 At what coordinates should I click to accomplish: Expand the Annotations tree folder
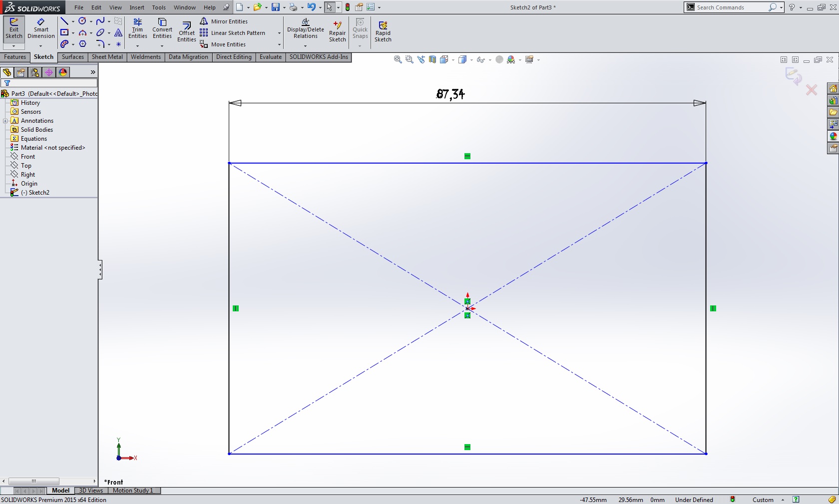pos(5,121)
